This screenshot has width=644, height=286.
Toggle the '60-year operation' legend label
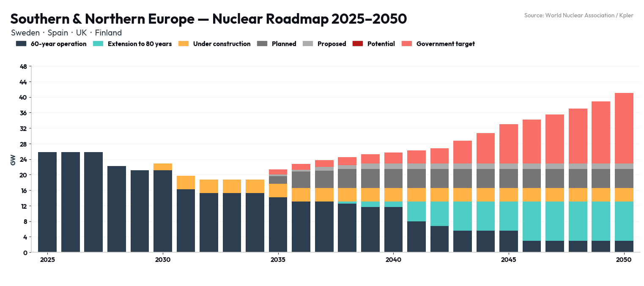tap(58, 44)
